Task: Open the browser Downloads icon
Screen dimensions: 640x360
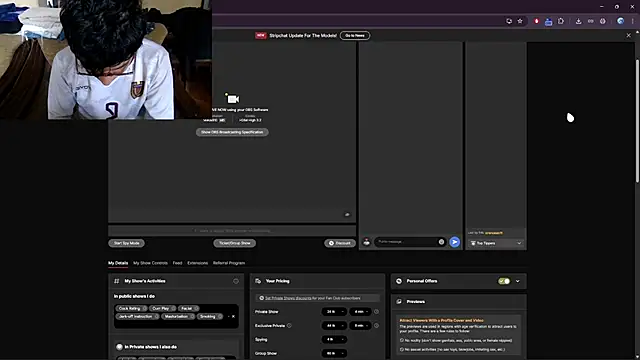Action: (x=578, y=21)
